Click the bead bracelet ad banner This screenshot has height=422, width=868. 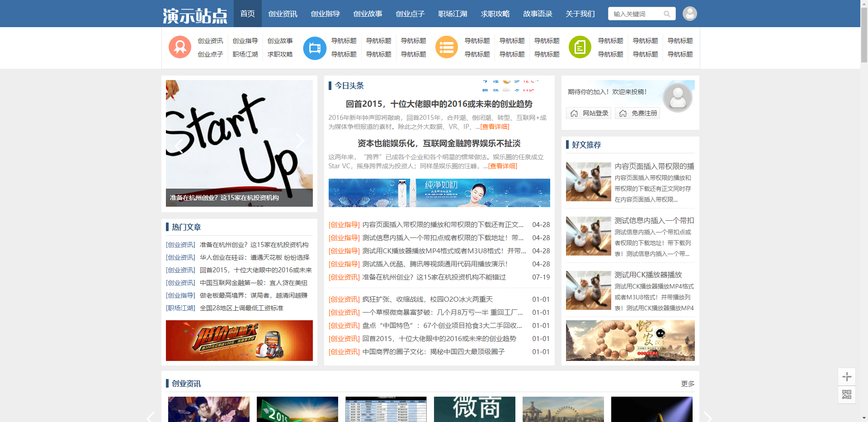pyautogui.click(x=630, y=341)
